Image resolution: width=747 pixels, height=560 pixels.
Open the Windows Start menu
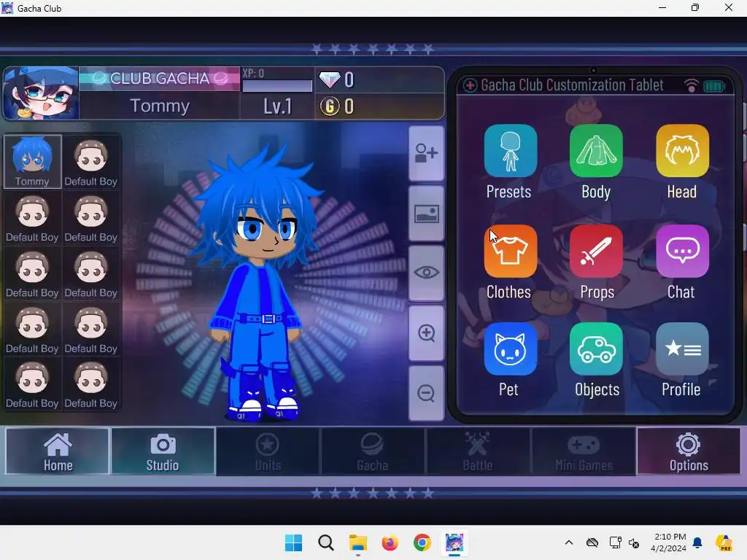(x=293, y=542)
